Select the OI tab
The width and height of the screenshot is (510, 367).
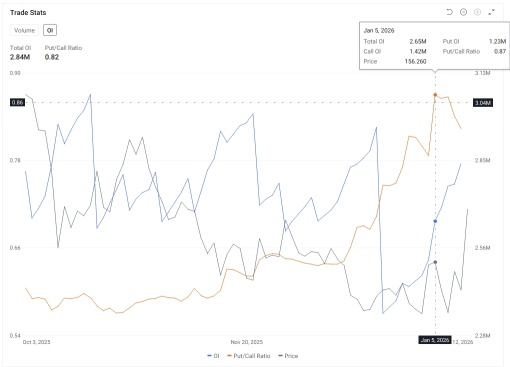coord(50,30)
